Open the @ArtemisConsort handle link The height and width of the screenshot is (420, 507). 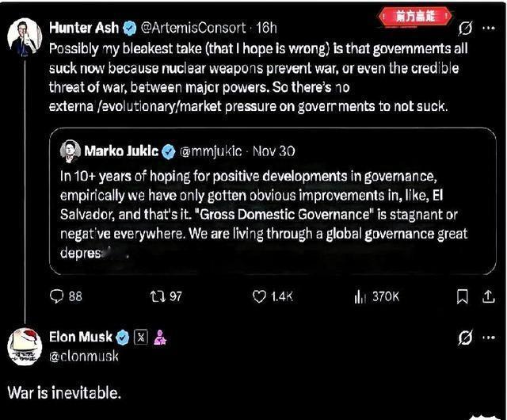[x=193, y=28]
